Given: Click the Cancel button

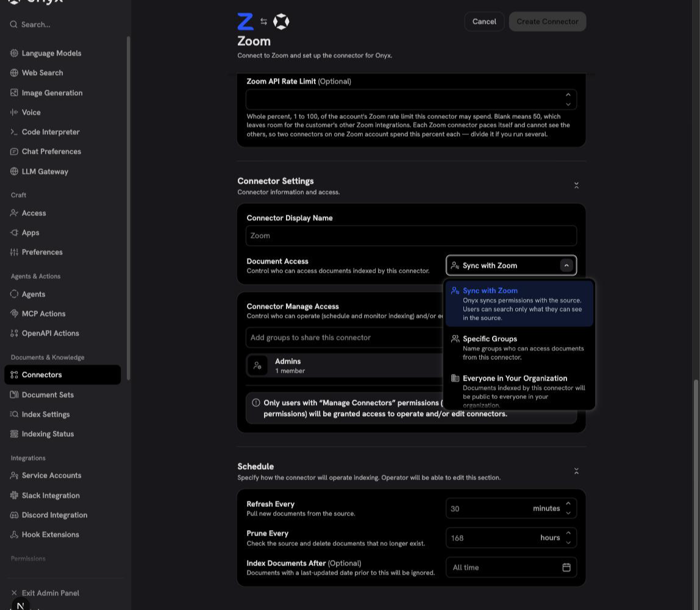Looking at the screenshot, I should pyautogui.click(x=484, y=21).
